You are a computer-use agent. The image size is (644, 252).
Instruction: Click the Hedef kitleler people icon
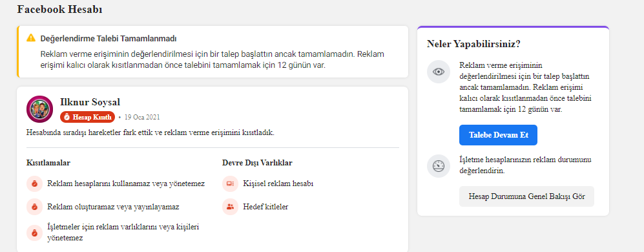(230, 207)
